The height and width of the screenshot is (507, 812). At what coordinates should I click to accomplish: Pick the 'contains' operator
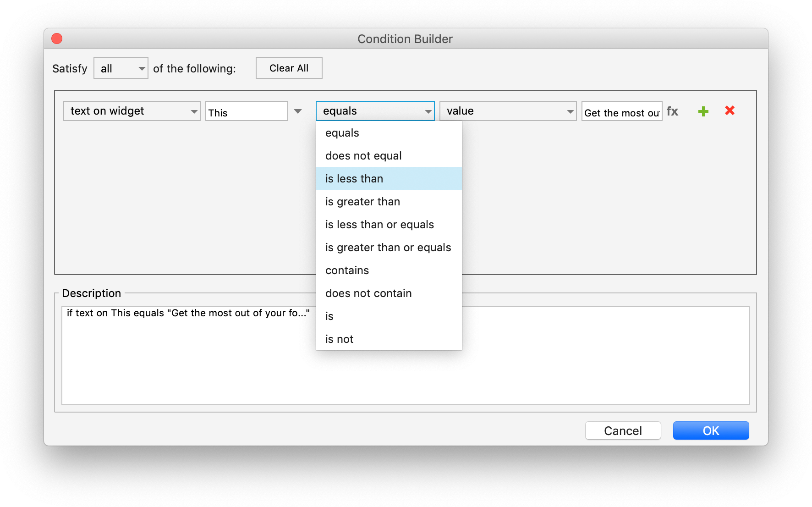[389, 270]
